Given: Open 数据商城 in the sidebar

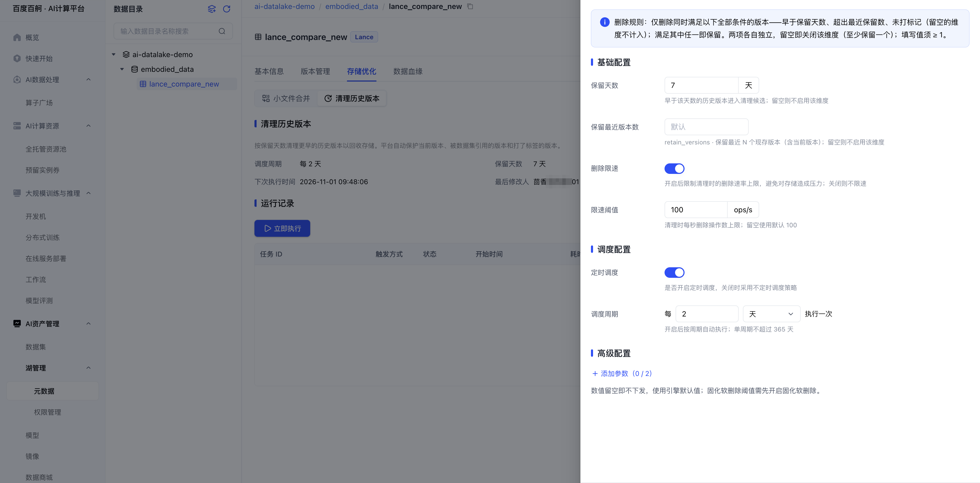Looking at the screenshot, I should click(x=39, y=477).
